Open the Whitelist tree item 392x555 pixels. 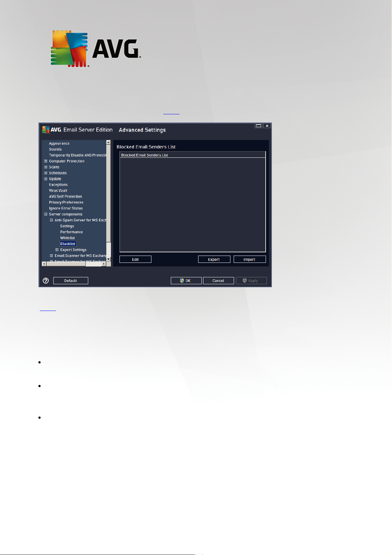(67, 238)
